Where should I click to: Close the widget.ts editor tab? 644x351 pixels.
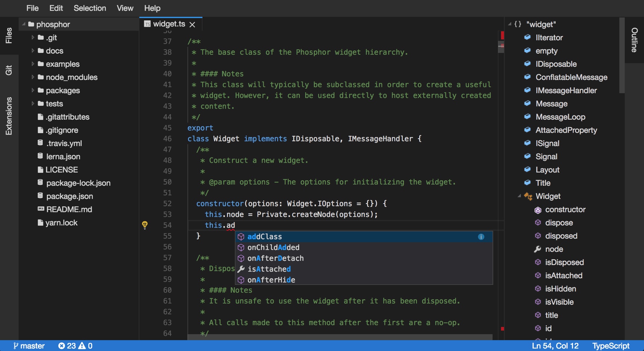pyautogui.click(x=192, y=24)
